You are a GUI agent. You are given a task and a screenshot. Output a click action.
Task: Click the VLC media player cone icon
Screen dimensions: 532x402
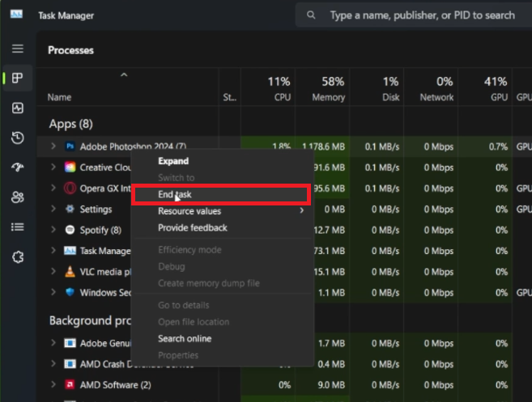[70, 272]
